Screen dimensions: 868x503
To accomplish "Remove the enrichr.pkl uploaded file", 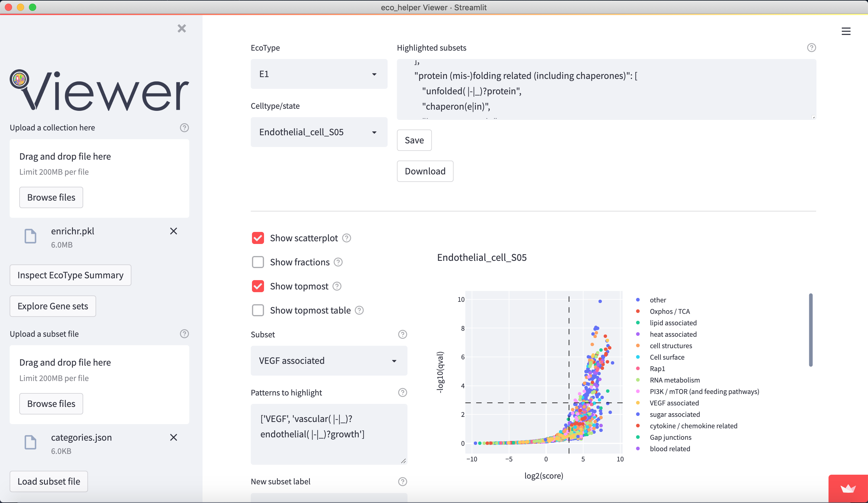I will coord(173,231).
